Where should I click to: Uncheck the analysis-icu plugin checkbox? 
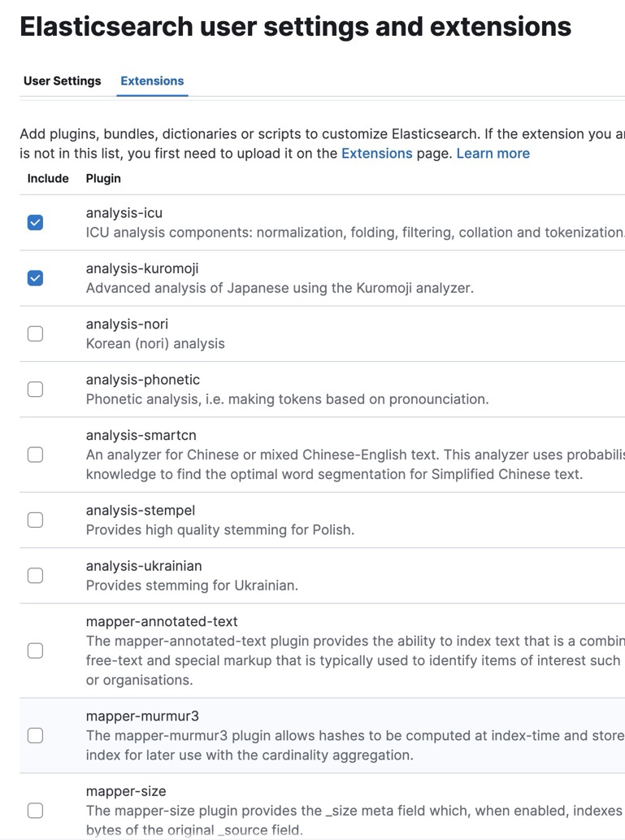[x=35, y=223]
